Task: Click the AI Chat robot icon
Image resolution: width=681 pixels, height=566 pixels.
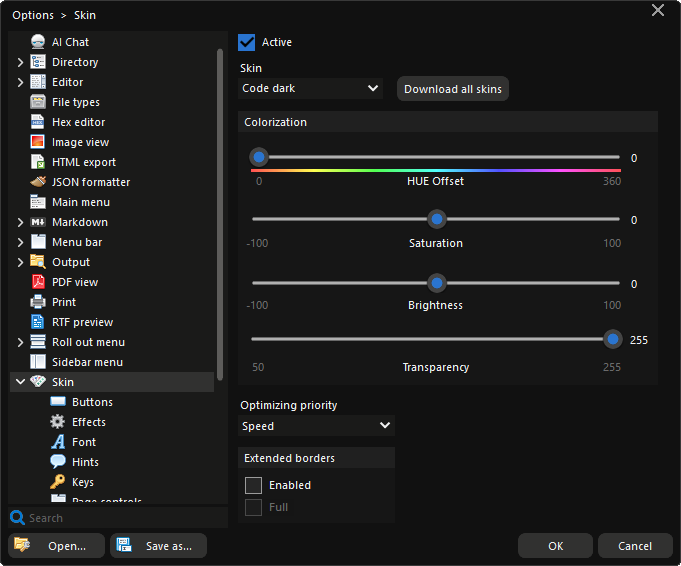Action: click(38, 42)
